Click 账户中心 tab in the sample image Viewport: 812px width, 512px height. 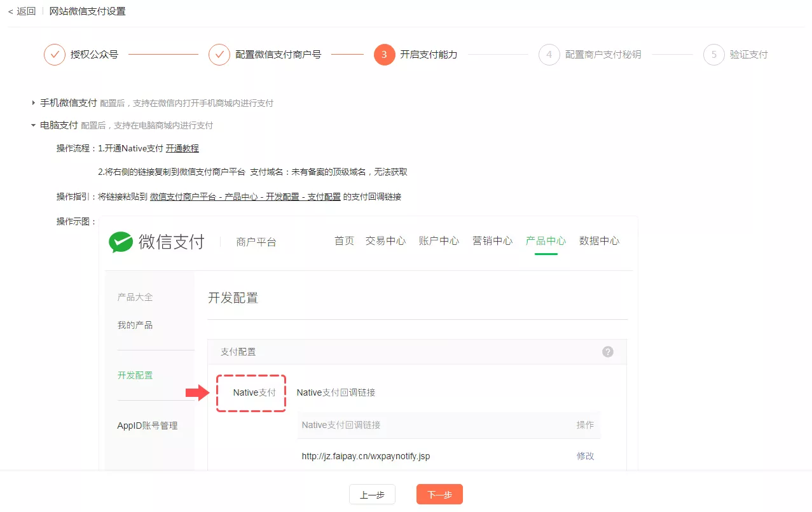pos(439,240)
